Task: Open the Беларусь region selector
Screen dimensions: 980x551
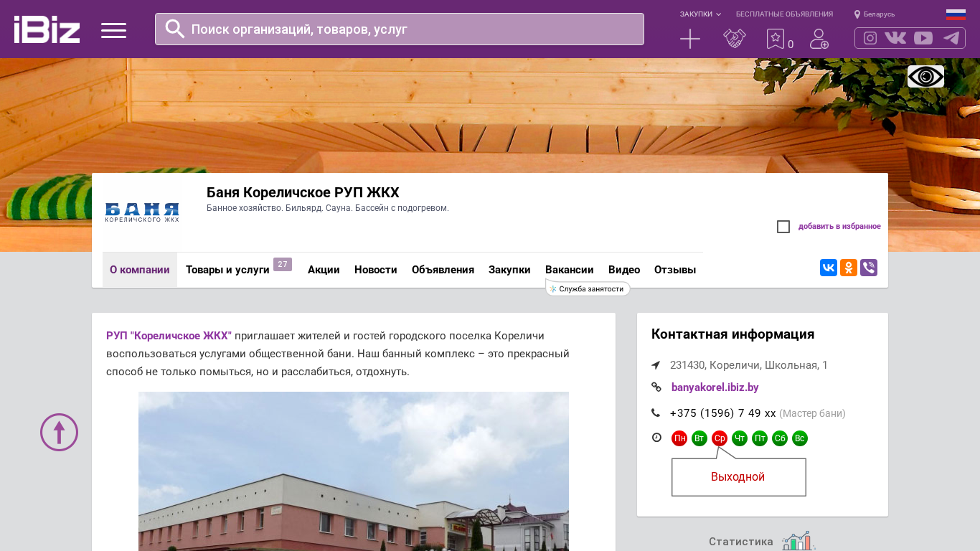Action: coord(879,14)
